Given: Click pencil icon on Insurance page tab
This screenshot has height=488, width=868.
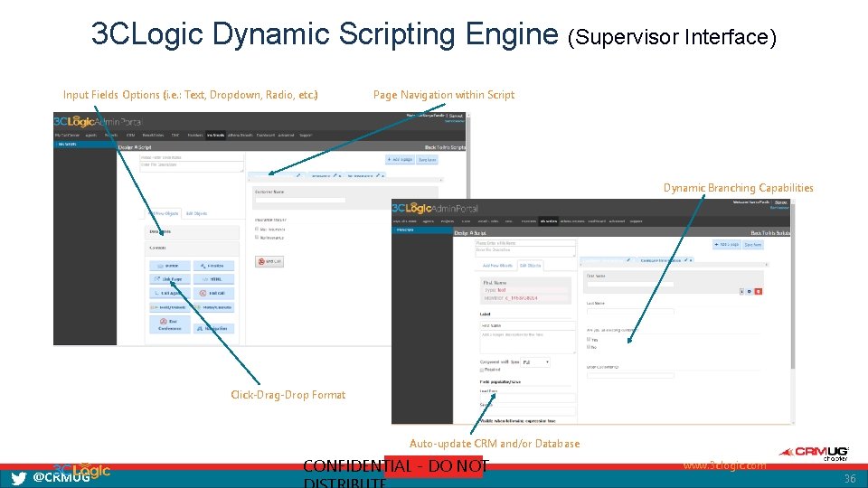Looking at the screenshot, I should pos(335,175).
